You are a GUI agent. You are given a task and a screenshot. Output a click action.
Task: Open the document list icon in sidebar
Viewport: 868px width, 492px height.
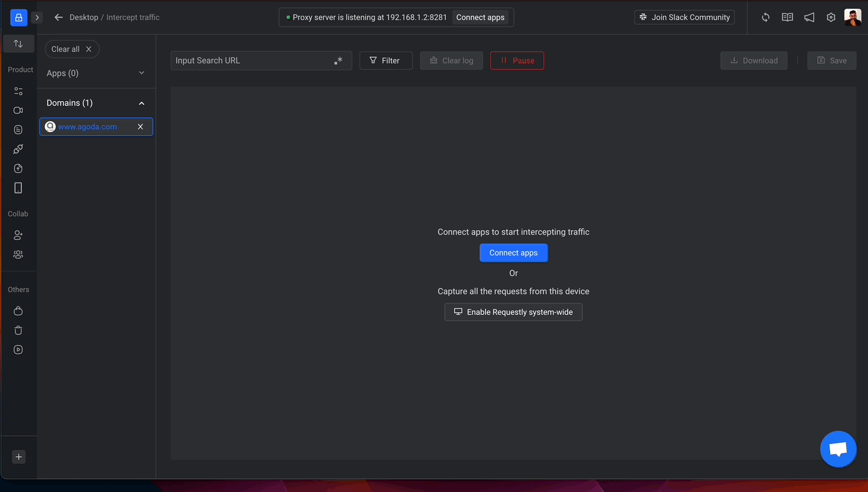[18, 130]
